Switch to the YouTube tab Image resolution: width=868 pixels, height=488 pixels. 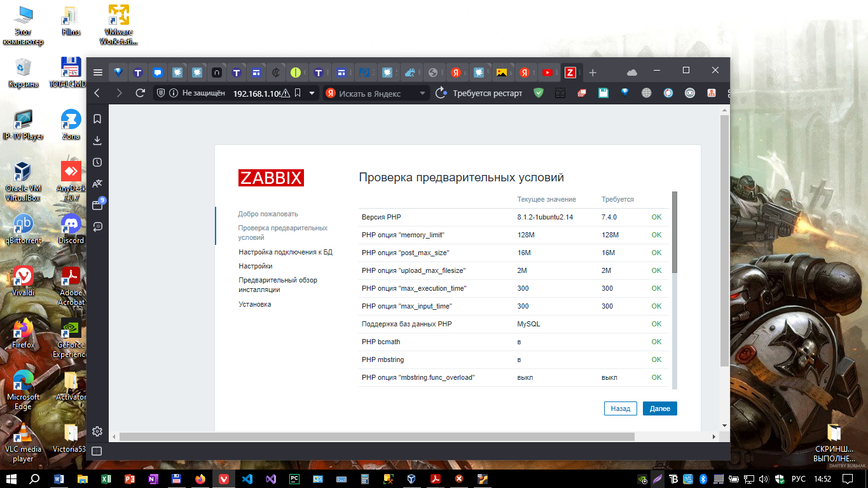coord(547,73)
